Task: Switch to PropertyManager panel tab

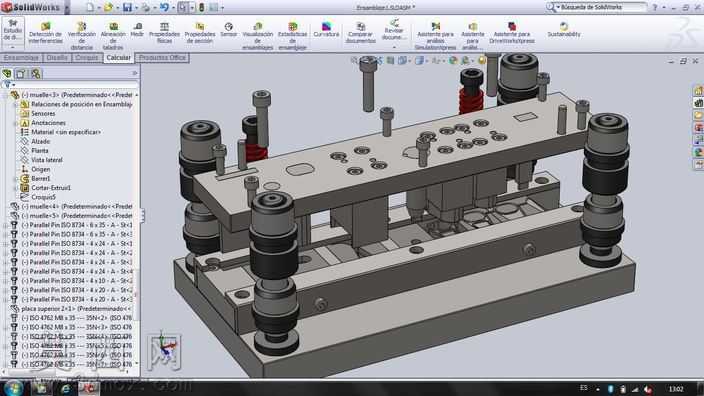Action: tap(21, 74)
